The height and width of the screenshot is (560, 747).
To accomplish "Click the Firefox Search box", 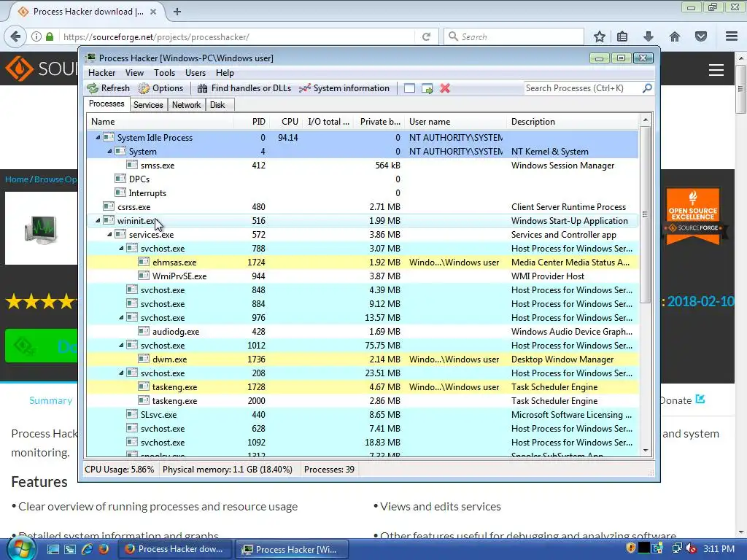I will coord(514,36).
